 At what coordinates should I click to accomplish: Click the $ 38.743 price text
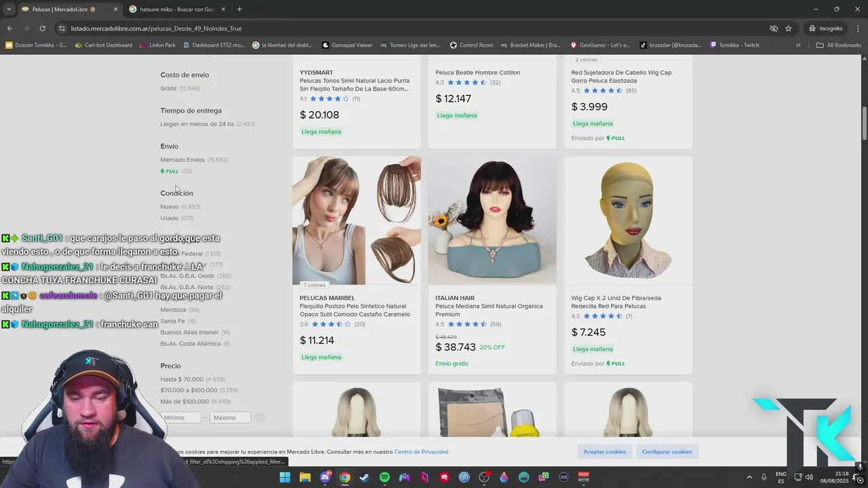point(456,347)
